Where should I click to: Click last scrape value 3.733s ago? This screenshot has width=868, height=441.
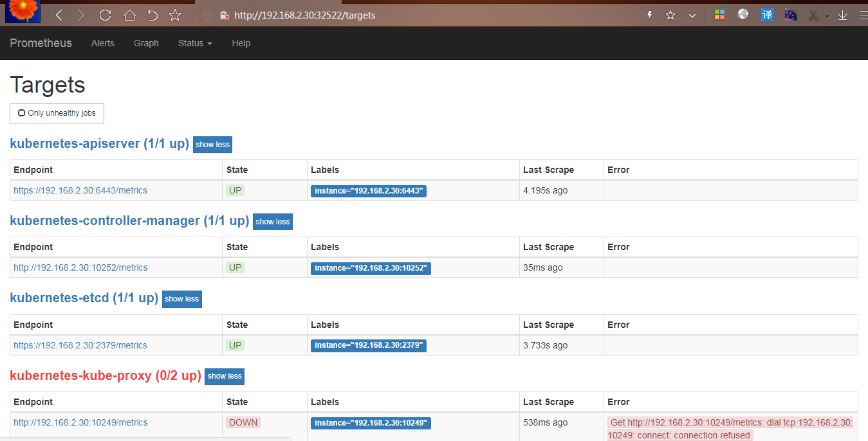click(x=545, y=345)
